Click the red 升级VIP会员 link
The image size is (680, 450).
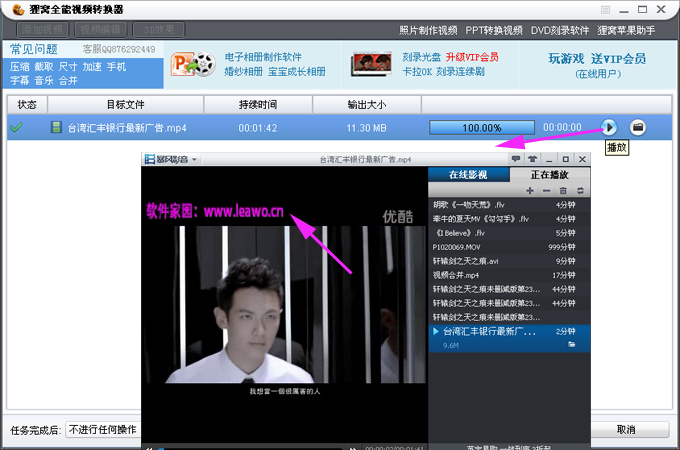472,57
